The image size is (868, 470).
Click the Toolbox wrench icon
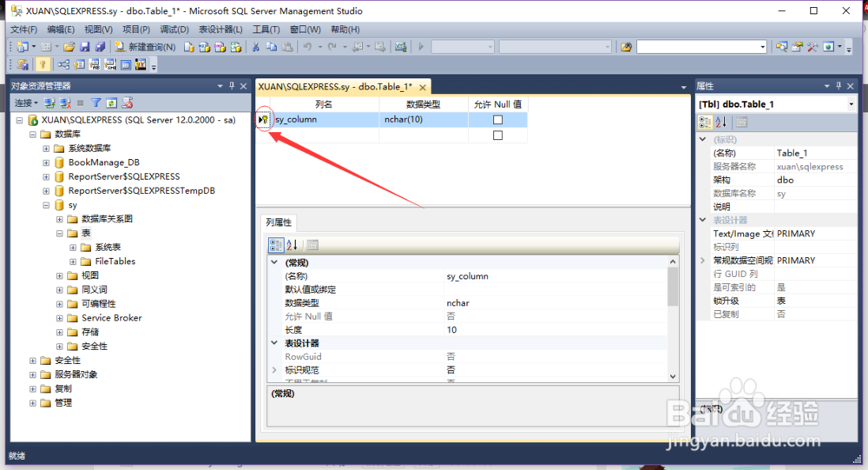point(812,47)
